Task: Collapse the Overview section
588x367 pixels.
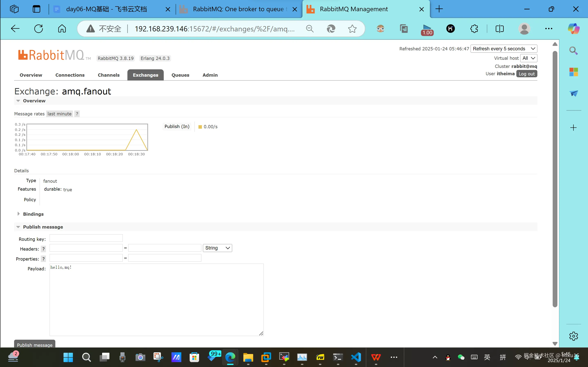Action: [34, 101]
